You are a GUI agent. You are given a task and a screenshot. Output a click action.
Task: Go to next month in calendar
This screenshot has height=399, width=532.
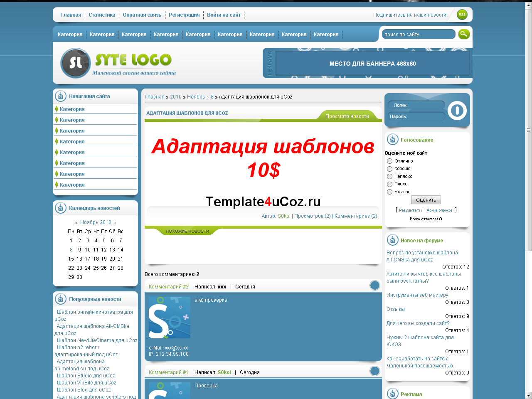[x=115, y=223]
